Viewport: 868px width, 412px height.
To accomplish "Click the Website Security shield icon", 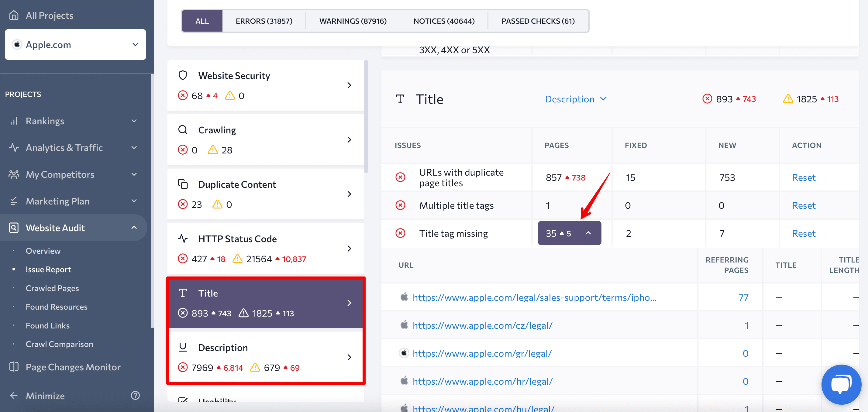I will click(x=183, y=75).
